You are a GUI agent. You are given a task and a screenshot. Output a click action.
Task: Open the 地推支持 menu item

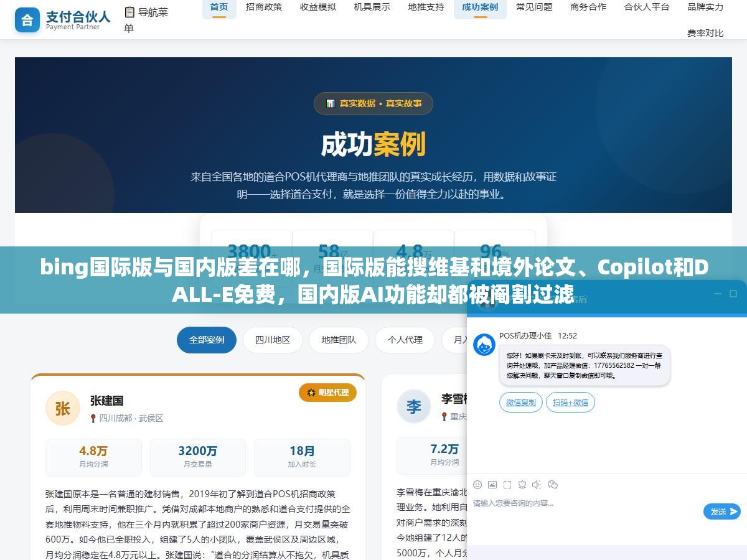click(x=426, y=7)
